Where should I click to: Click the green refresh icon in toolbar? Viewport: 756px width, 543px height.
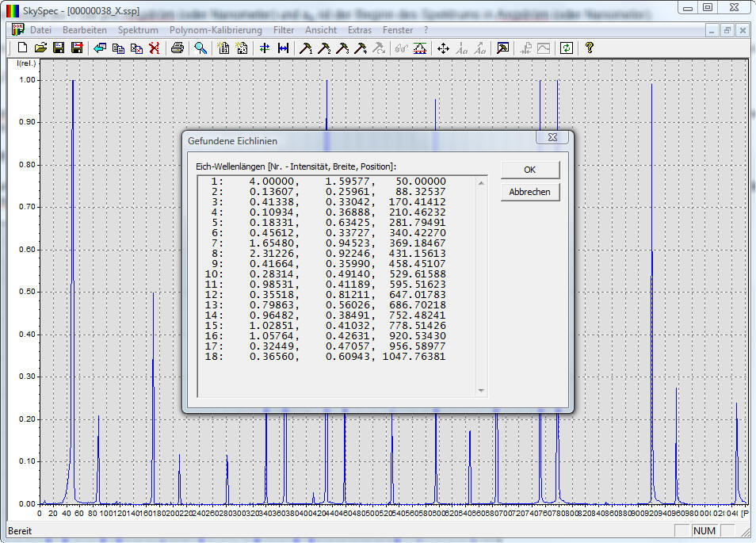(x=566, y=48)
